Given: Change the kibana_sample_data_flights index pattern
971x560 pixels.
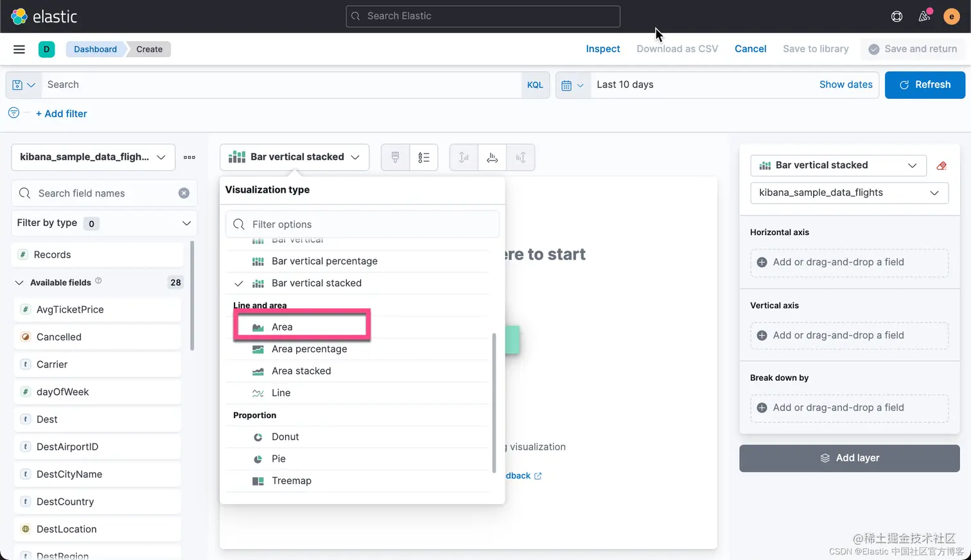Looking at the screenshot, I should pyautogui.click(x=93, y=157).
